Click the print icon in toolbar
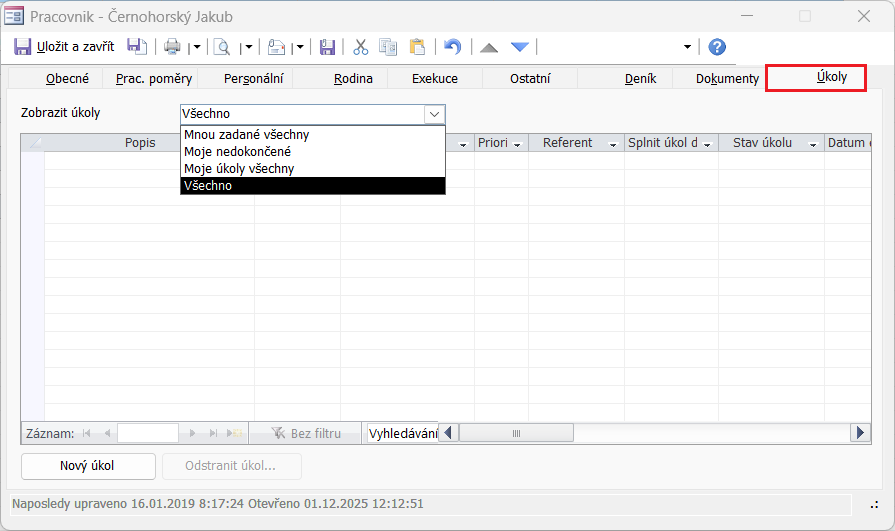 point(173,47)
